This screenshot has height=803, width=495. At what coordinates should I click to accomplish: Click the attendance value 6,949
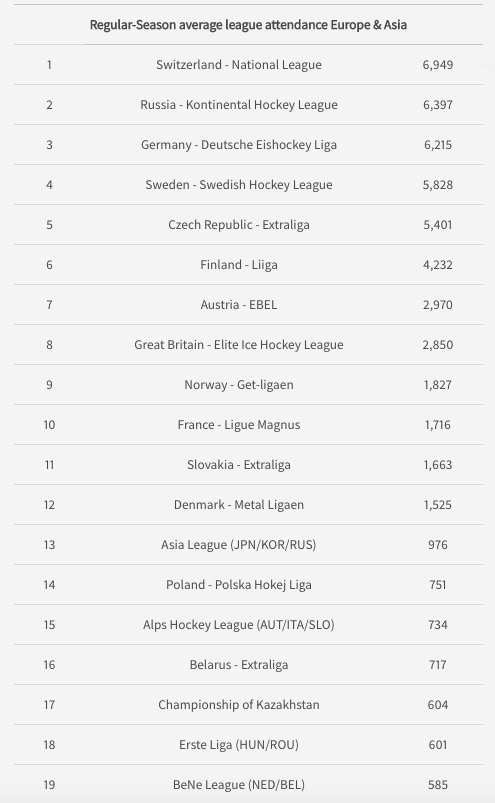pos(438,65)
